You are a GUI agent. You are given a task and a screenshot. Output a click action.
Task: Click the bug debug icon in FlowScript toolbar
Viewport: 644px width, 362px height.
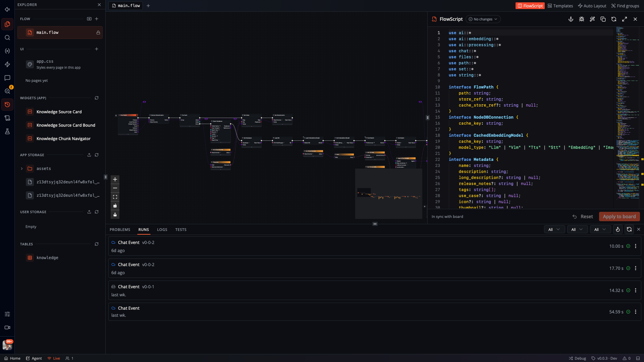[582, 19]
